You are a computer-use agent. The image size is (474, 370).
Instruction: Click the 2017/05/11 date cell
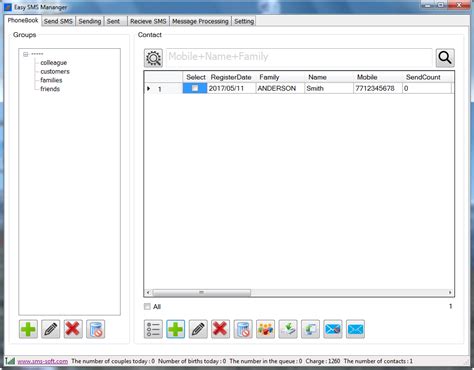click(231, 88)
